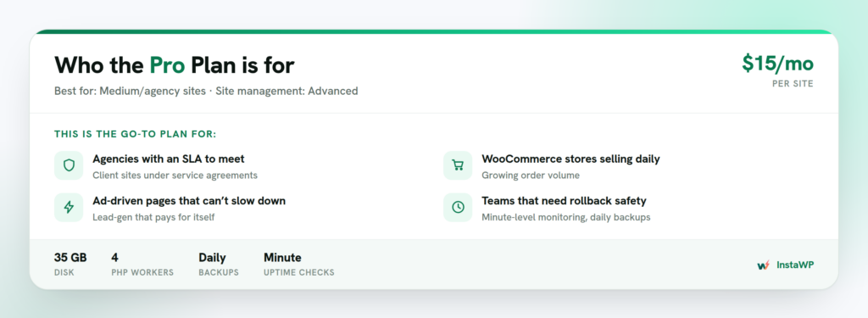Click the InstaWP brand name text

tap(795, 265)
